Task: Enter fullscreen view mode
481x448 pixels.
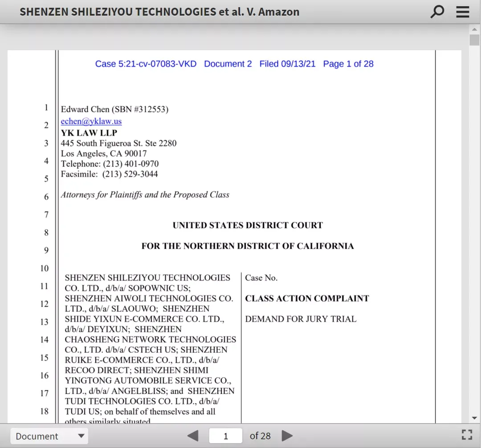Action: tap(467, 435)
